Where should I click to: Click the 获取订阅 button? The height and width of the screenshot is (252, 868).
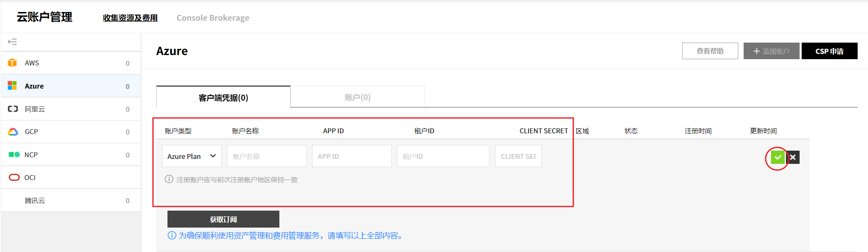click(223, 219)
